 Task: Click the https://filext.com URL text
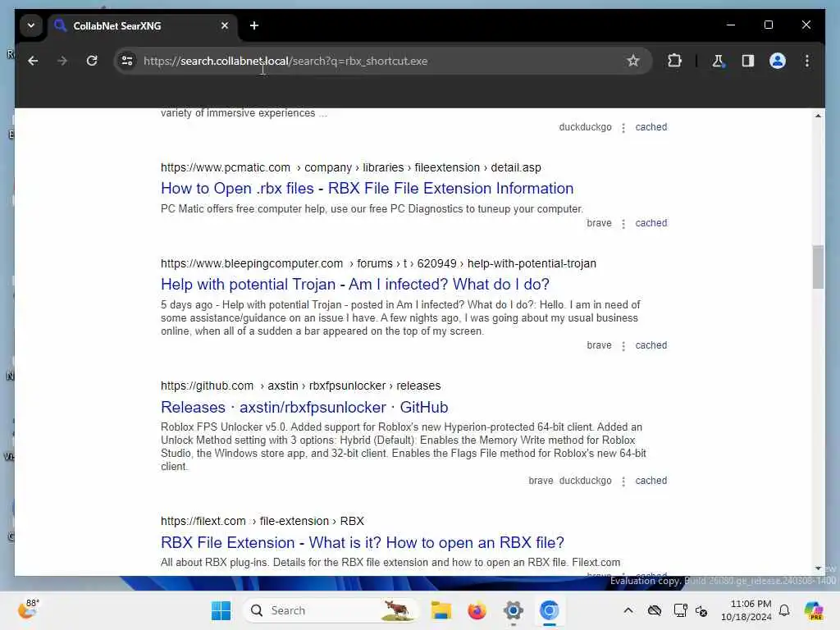point(203,521)
